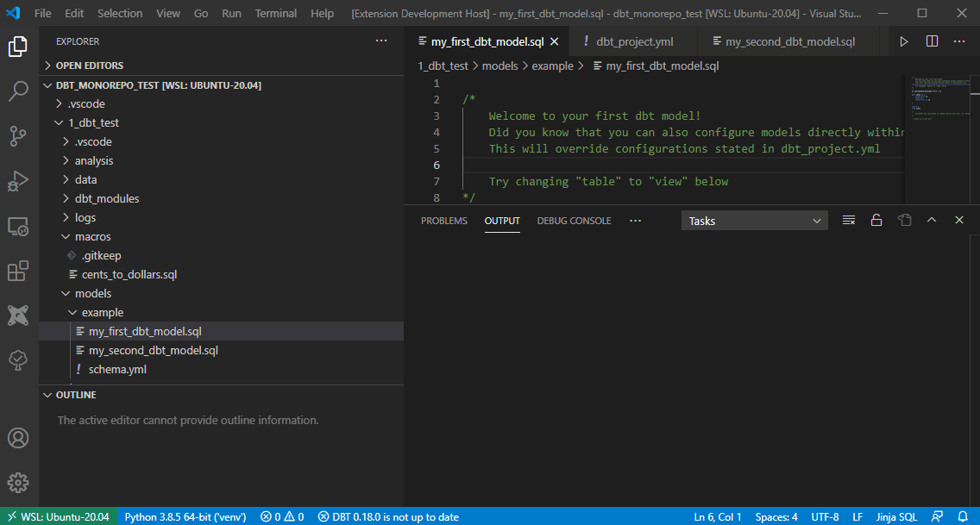Viewport: 980px width, 525px height.
Task: Change LF end of line sequence
Action: point(857,517)
